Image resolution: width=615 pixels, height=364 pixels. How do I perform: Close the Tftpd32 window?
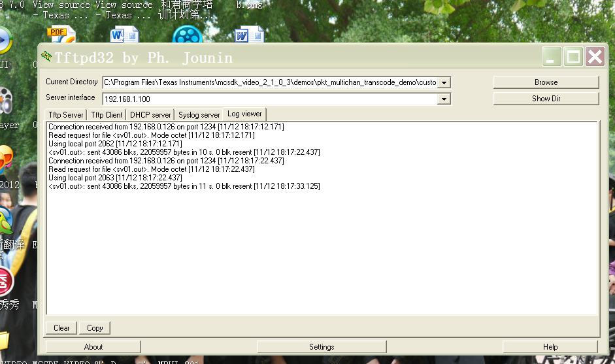tap(595, 57)
